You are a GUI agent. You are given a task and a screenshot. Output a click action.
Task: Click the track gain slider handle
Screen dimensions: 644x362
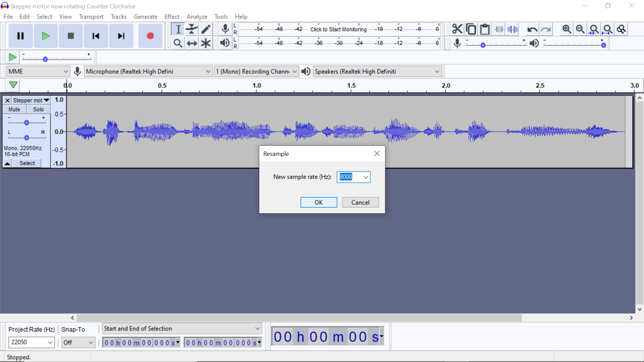26,123
